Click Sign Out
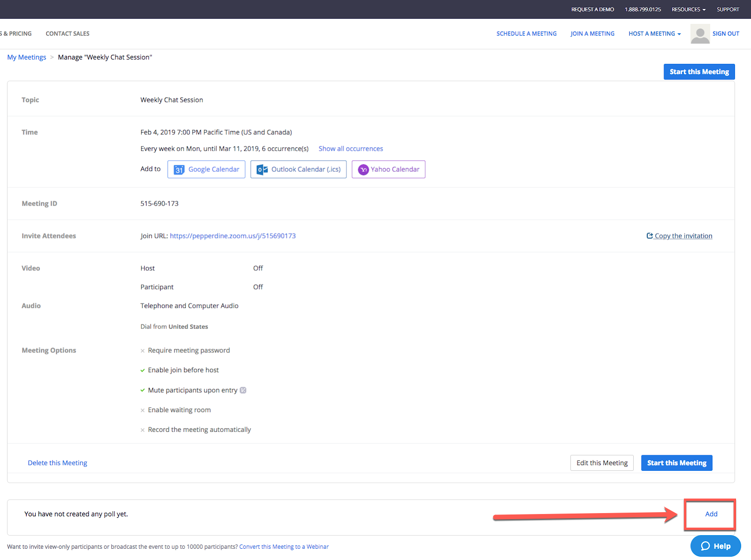This screenshot has height=560, width=751. click(726, 34)
